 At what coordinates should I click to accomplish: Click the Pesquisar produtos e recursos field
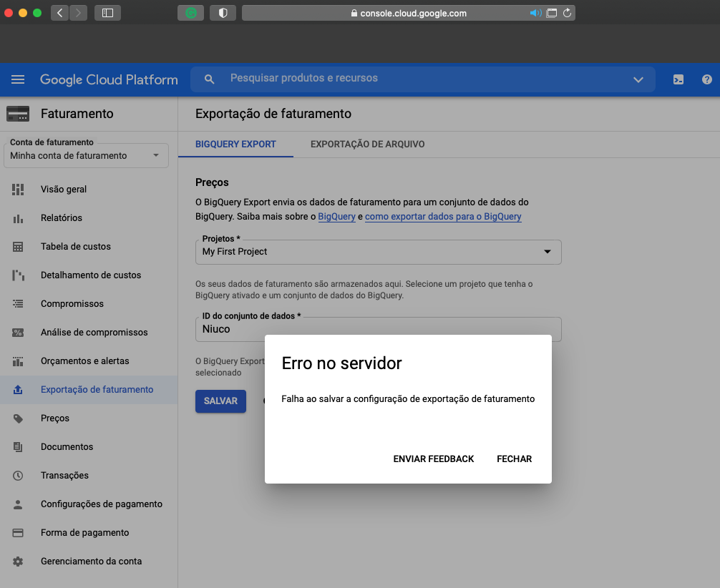pos(422,79)
